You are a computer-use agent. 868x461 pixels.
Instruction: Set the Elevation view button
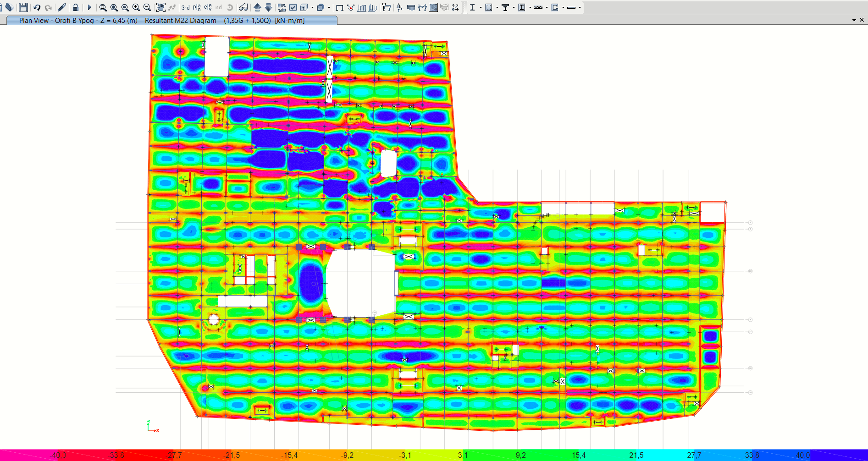click(208, 7)
